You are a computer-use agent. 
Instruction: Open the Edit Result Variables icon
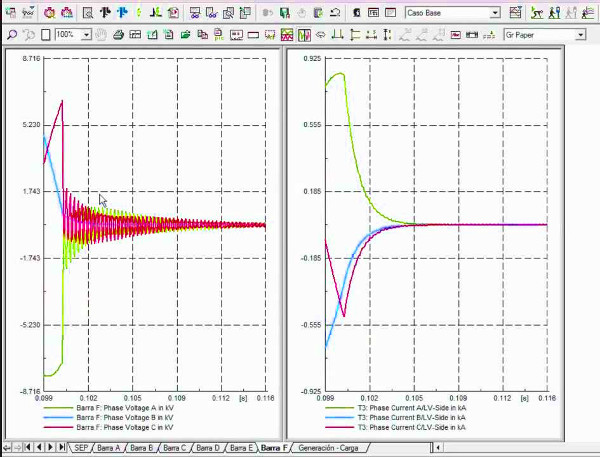pyautogui.click(x=173, y=13)
